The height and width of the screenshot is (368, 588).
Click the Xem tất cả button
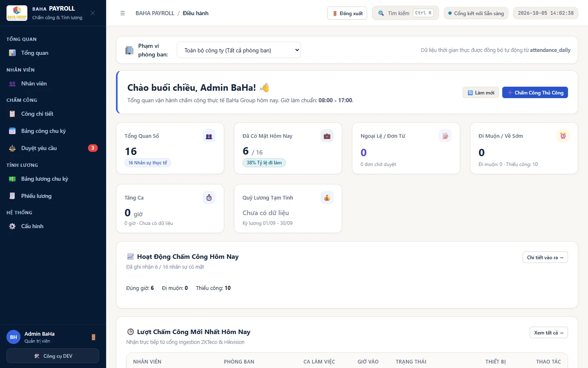coord(549,332)
